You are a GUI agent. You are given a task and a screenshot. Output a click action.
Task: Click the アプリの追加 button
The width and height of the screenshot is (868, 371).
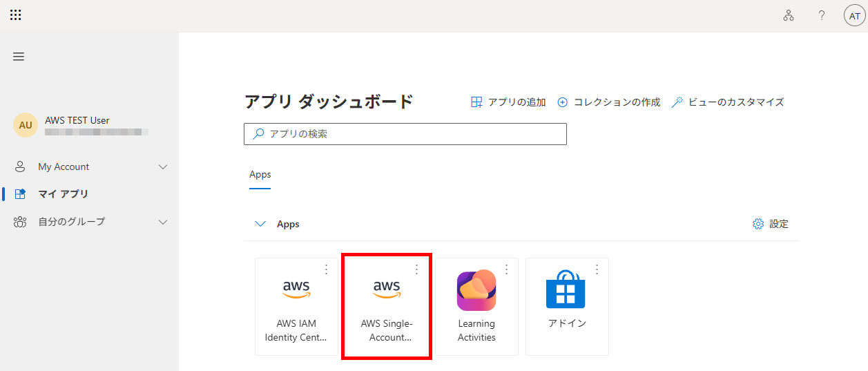coord(508,102)
